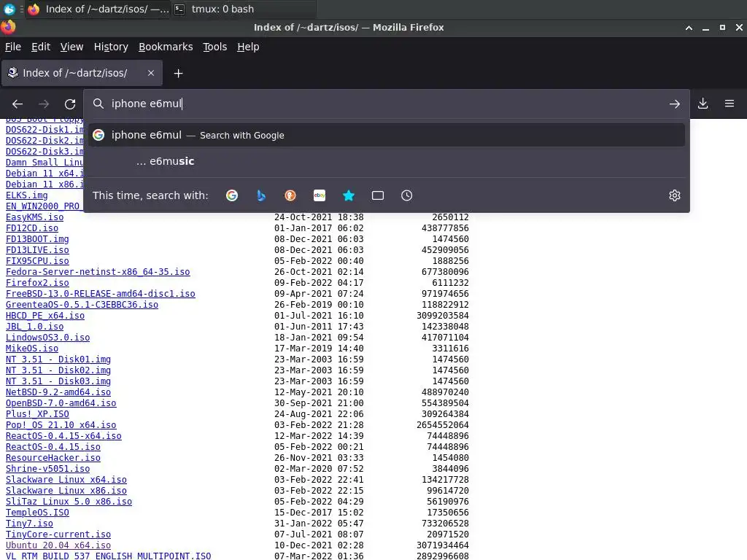The image size is (747, 560).
Task: Open JBL_1.0.iso link
Action: 34,327
